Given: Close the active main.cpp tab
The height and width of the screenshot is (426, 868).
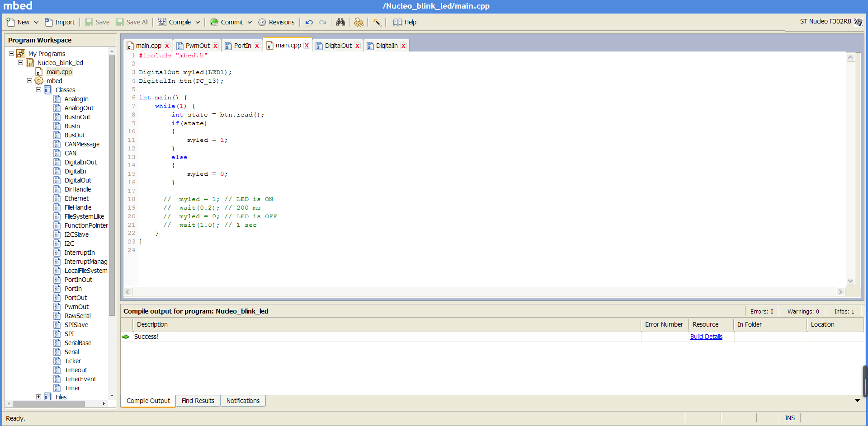Looking at the screenshot, I should click(x=307, y=45).
